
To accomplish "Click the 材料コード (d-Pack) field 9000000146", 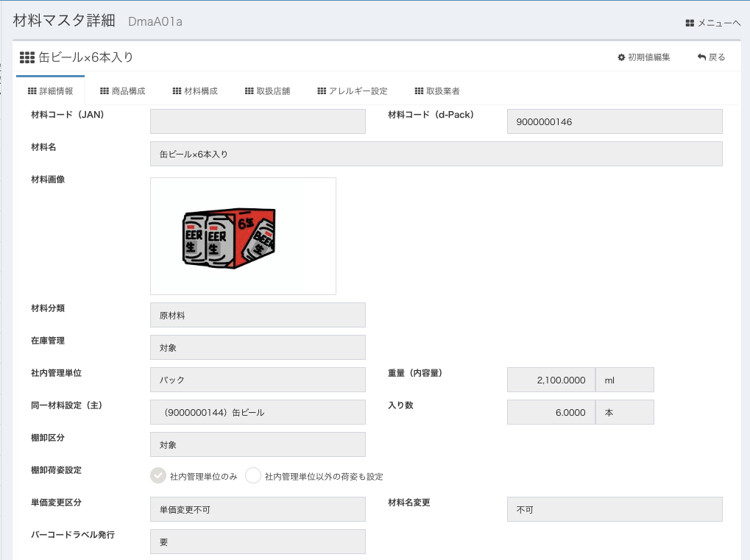I will click(x=615, y=122).
